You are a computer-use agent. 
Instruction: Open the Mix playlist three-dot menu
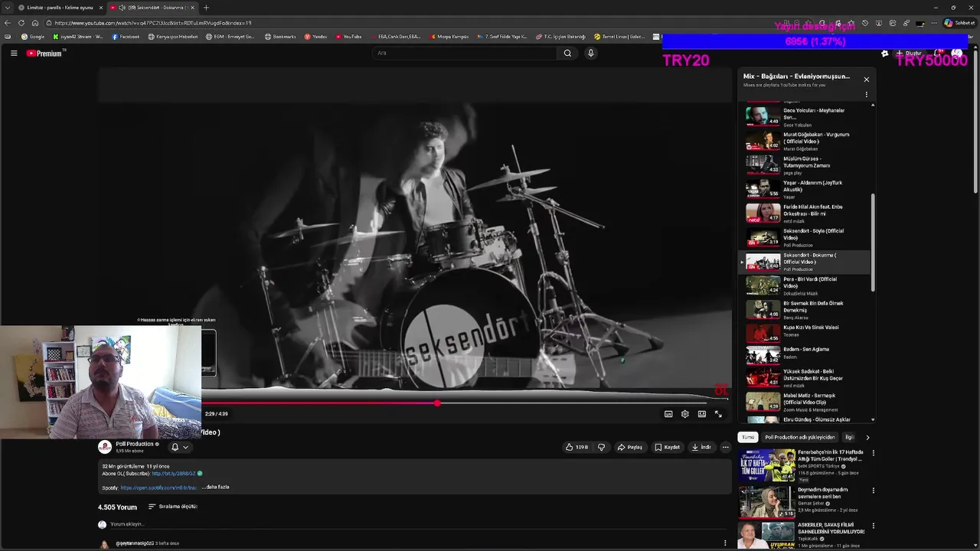(867, 95)
